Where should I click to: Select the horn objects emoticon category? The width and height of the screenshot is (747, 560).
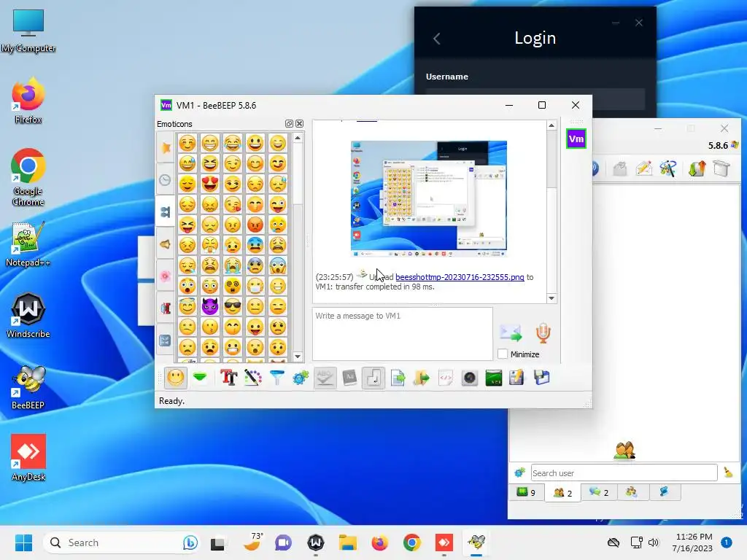166,244
